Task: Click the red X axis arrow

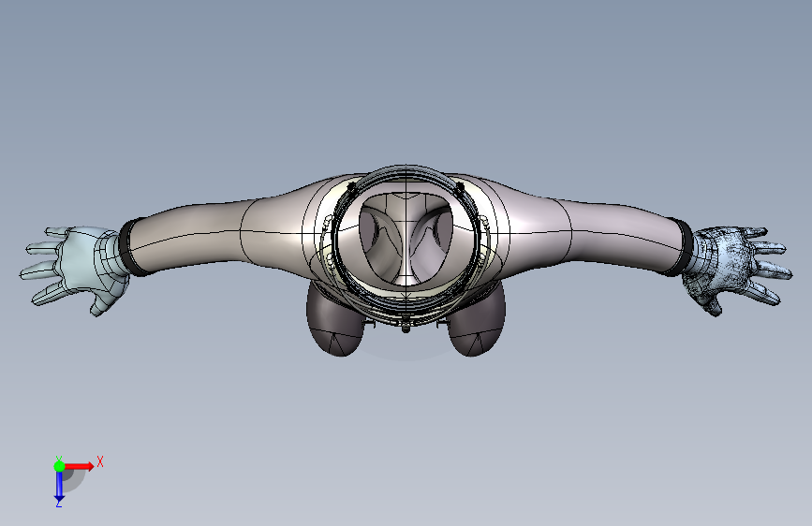Action: pyautogui.click(x=80, y=466)
